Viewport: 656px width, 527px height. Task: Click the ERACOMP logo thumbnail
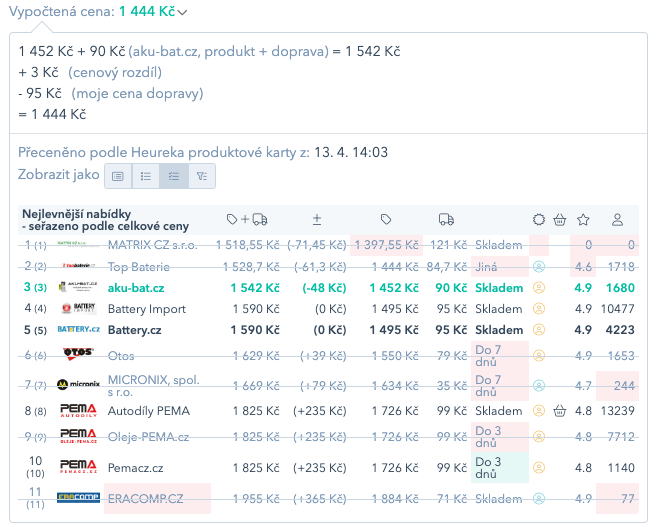coord(78,497)
